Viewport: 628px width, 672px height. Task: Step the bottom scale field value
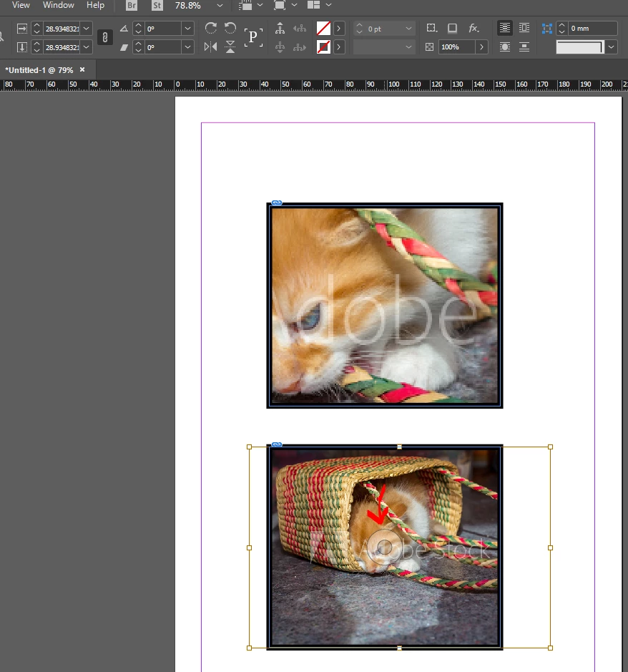pos(37,47)
